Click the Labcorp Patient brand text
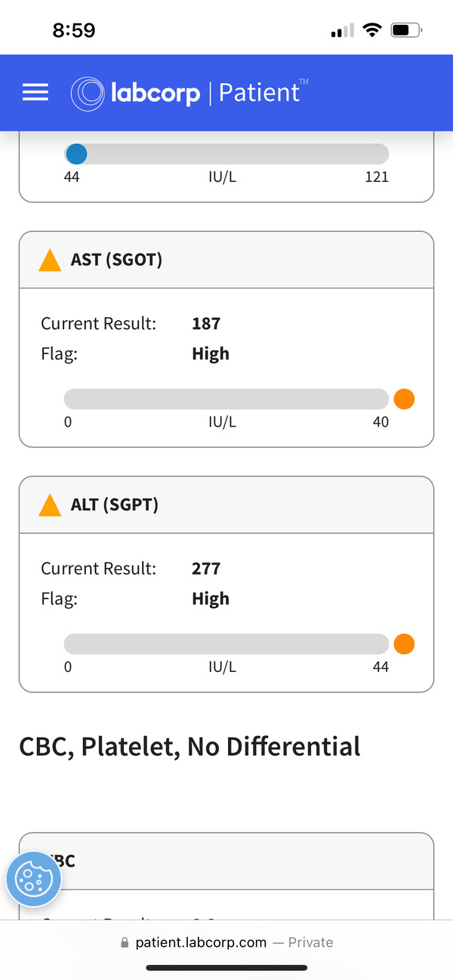Image resolution: width=453 pixels, height=980 pixels. click(205, 93)
